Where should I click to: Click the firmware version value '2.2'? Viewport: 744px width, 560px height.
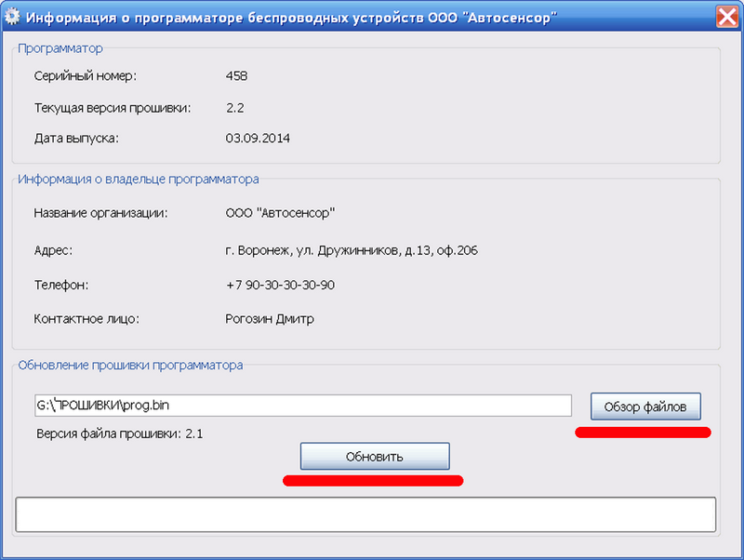click(235, 108)
